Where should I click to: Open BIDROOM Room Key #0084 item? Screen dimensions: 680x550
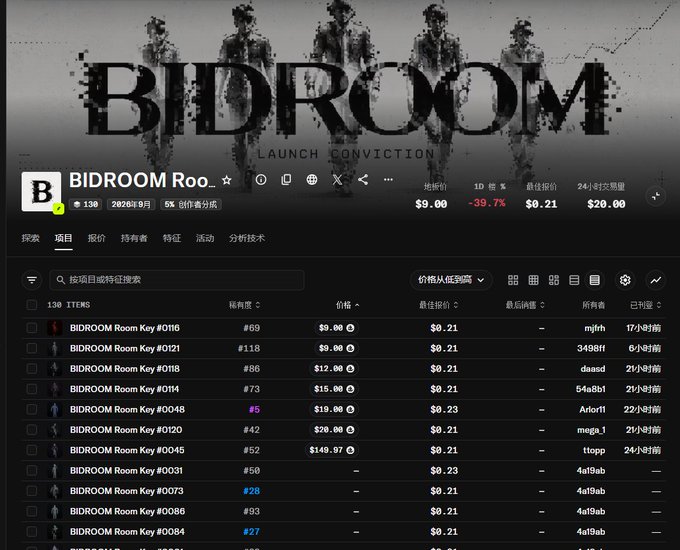(127, 532)
